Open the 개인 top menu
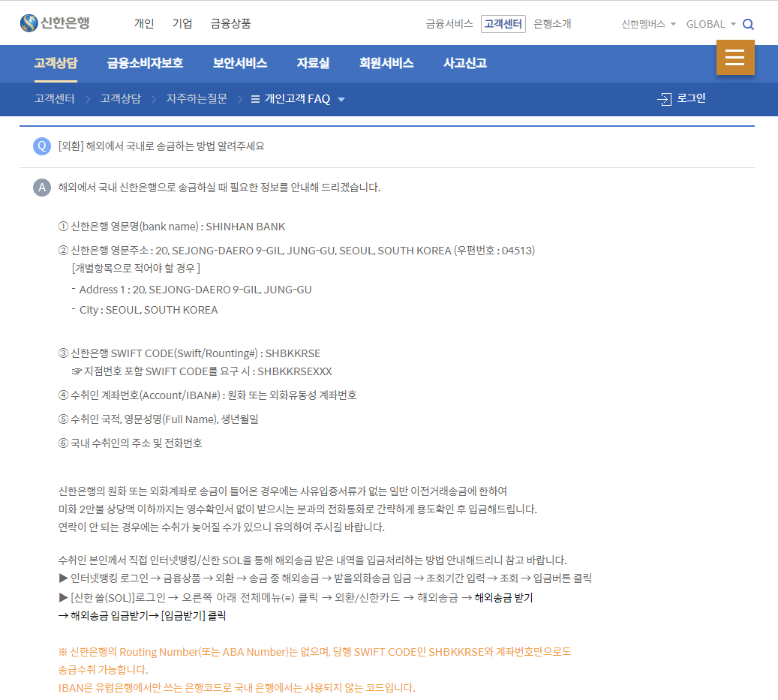The image size is (778, 700). [144, 23]
